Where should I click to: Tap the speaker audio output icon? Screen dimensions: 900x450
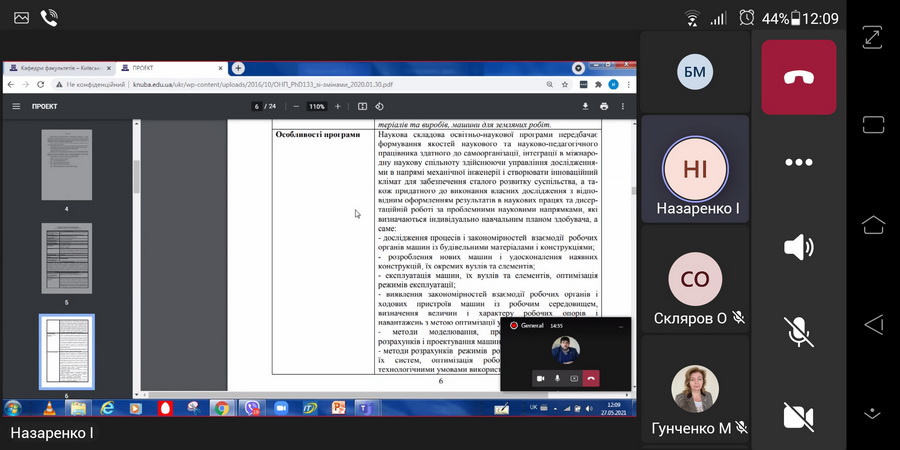pos(798,247)
